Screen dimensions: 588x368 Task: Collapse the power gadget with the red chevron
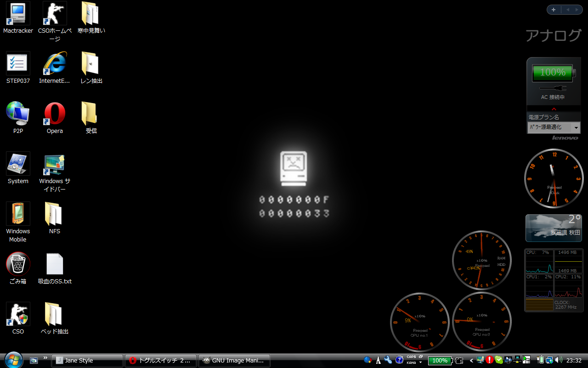pos(554,108)
